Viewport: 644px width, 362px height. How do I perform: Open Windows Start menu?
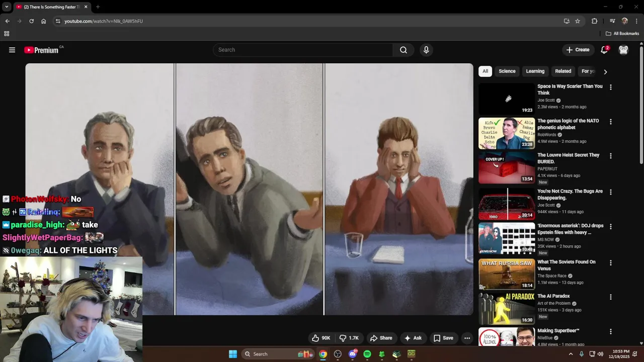[x=233, y=354]
